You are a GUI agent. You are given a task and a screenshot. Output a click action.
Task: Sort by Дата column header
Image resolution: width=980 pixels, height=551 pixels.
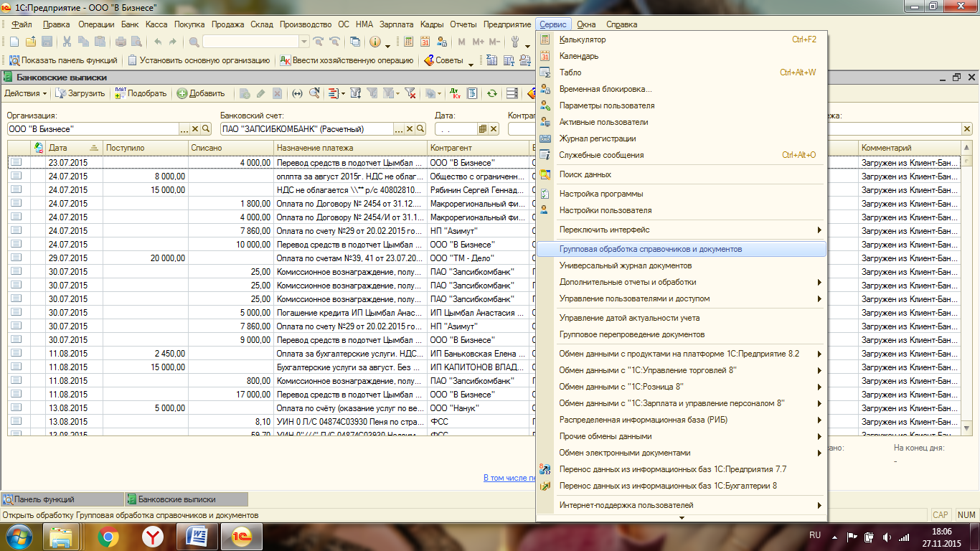[73, 148]
